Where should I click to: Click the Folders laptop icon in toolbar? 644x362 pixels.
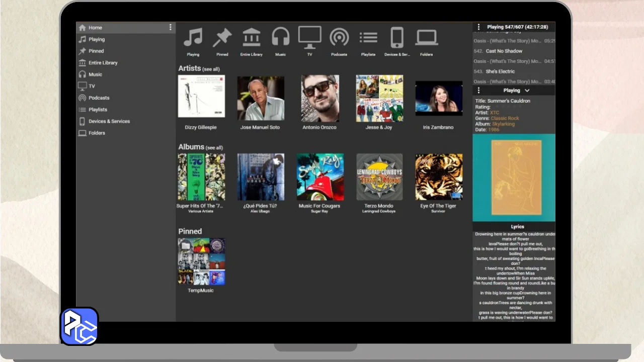click(426, 38)
